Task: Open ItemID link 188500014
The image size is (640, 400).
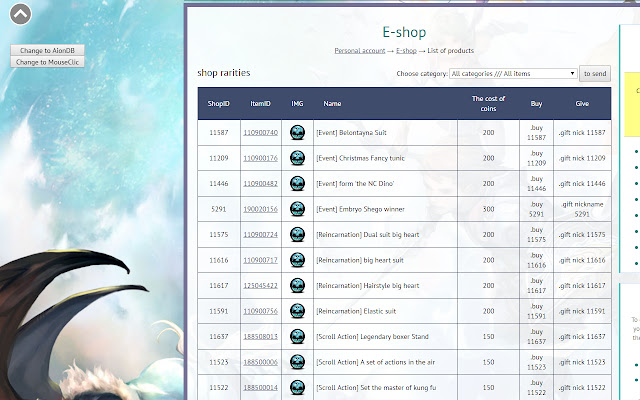Action: click(x=260, y=388)
